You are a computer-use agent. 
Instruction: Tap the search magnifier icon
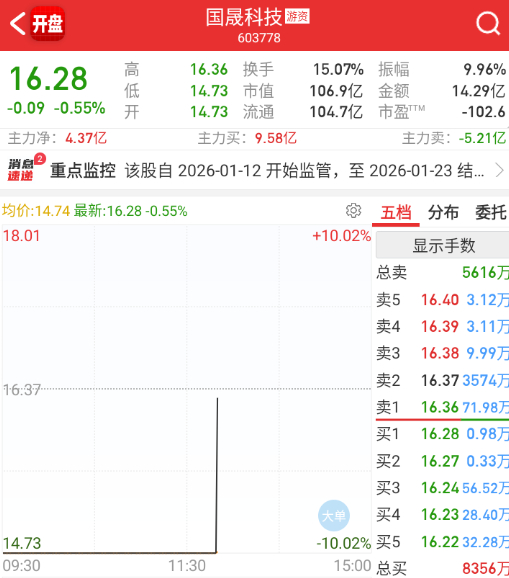(488, 24)
